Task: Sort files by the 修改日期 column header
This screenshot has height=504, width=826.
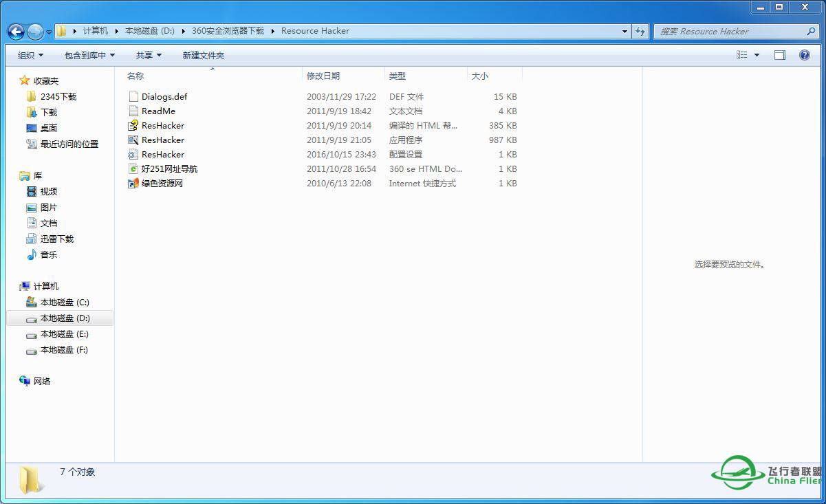Action: (323, 76)
